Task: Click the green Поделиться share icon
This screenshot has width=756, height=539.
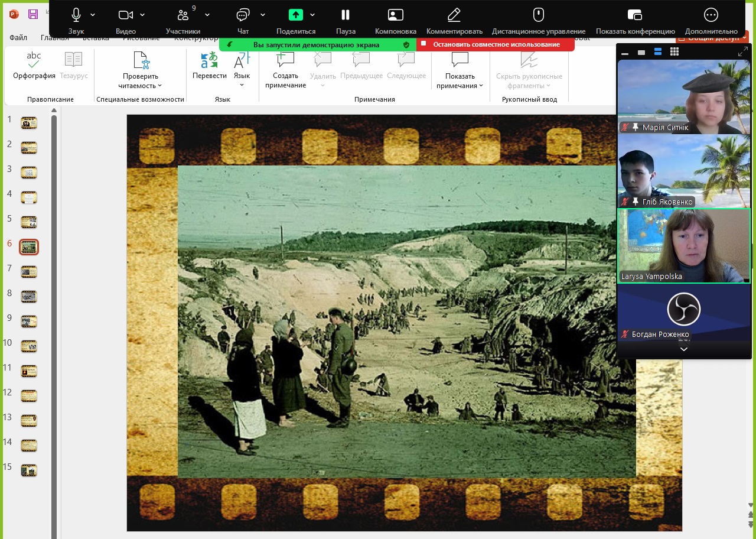Action: click(x=295, y=16)
